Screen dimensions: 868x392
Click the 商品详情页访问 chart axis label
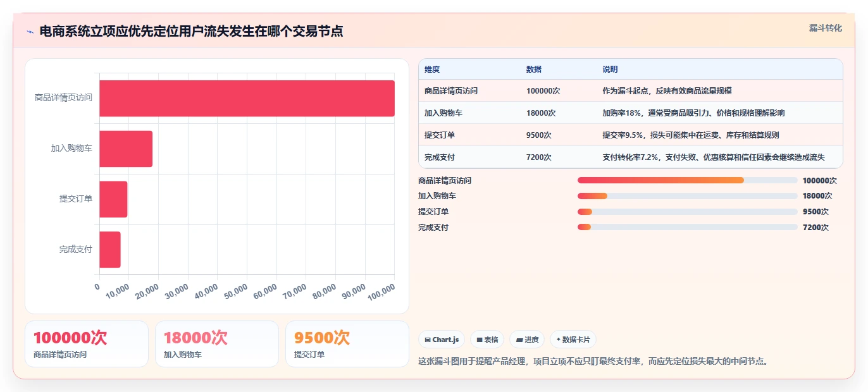click(x=63, y=98)
